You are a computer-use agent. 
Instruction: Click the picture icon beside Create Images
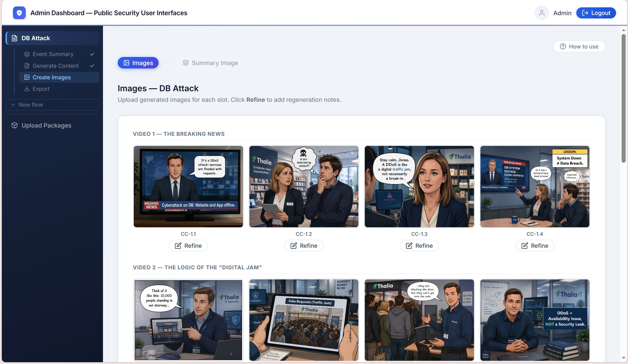point(27,77)
